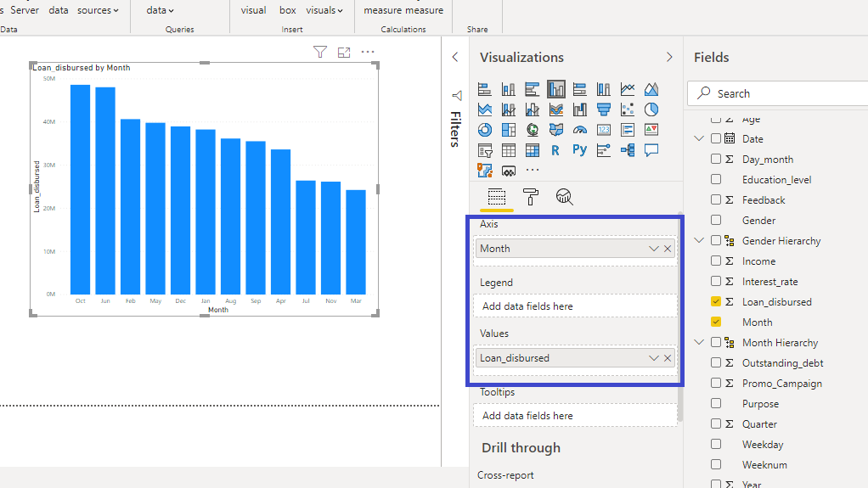
Task: Select the donut chart visual
Action: pos(485,130)
